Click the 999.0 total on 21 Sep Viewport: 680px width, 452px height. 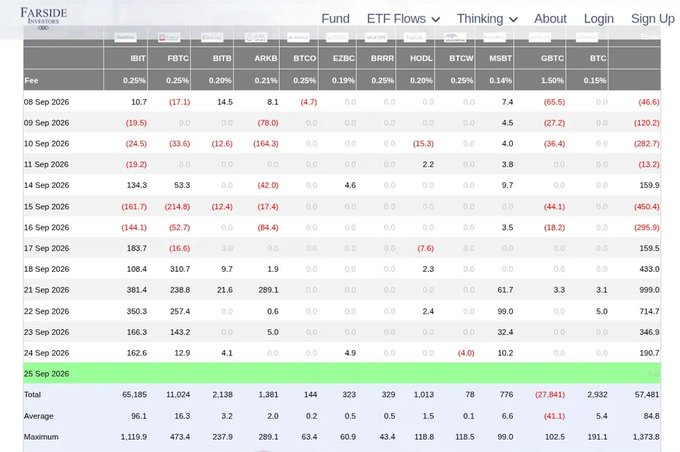point(649,290)
